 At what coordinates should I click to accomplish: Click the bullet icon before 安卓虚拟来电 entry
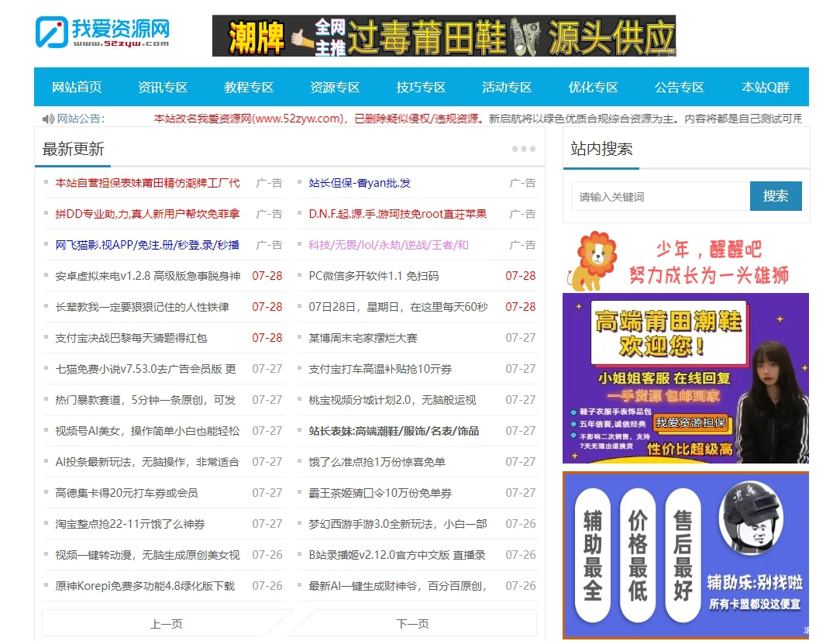click(x=46, y=276)
